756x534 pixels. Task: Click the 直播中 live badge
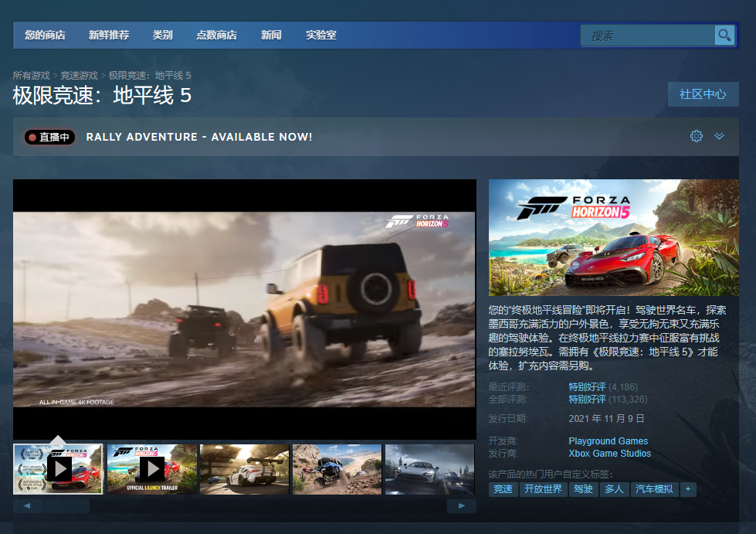(x=49, y=138)
